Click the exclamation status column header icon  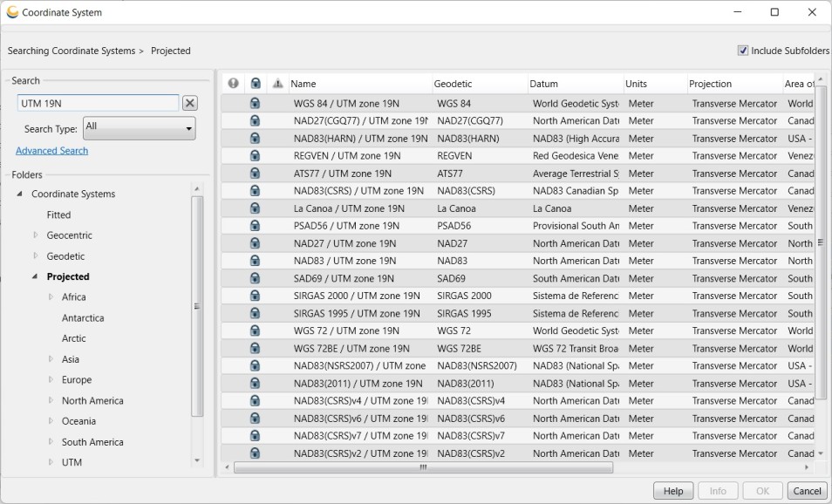click(x=233, y=84)
